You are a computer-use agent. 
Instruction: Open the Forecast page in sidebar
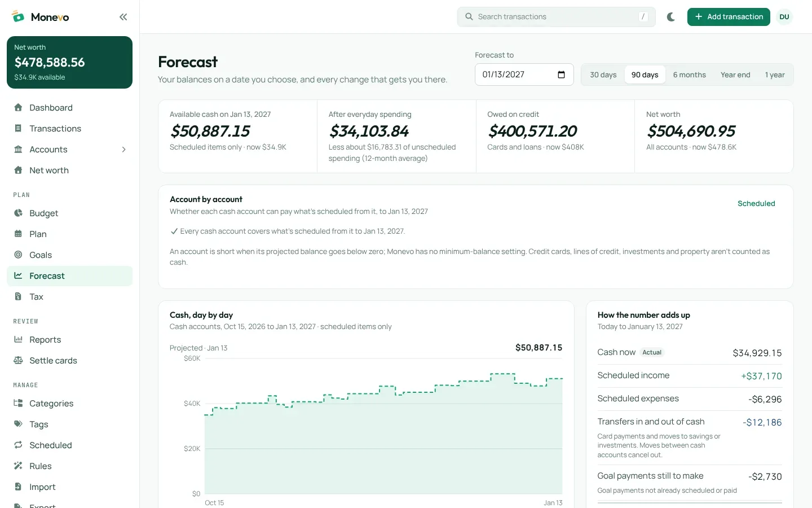click(x=69, y=275)
